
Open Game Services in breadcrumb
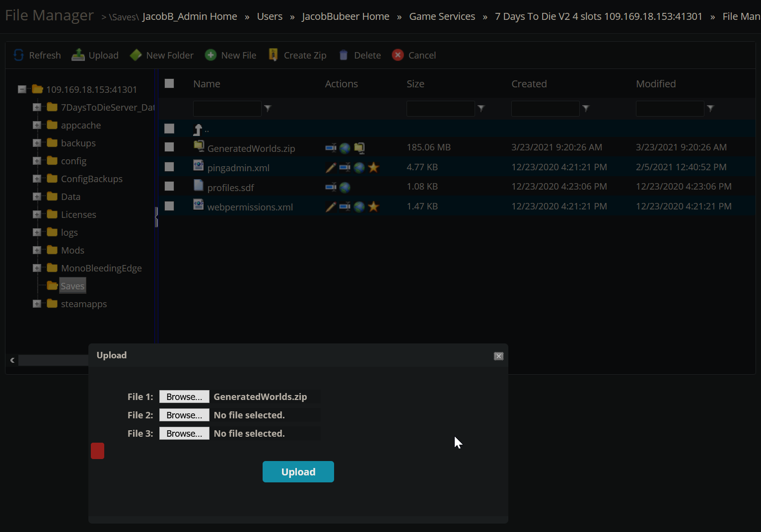coord(442,16)
